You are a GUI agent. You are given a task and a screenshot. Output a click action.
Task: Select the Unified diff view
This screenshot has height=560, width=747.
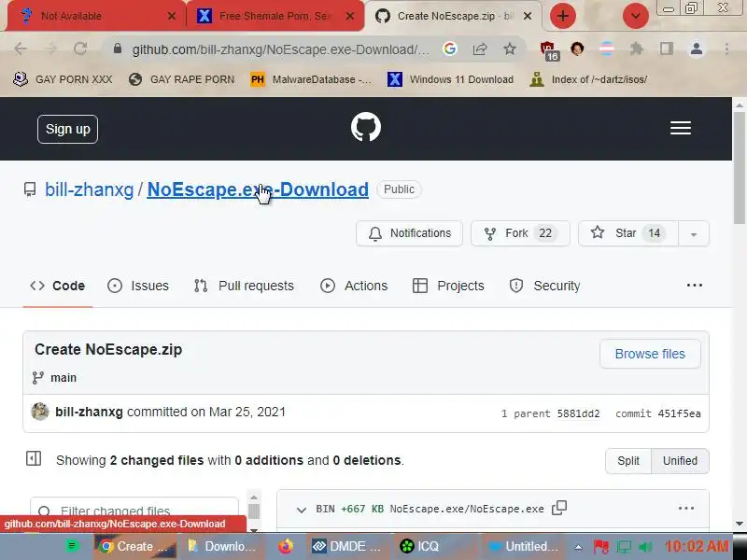[680, 460]
